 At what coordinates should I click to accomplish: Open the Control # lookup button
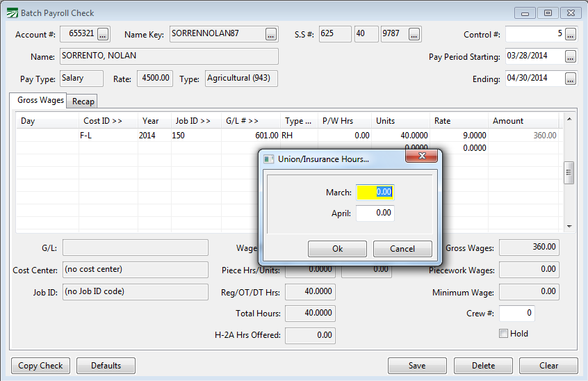click(x=571, y=34)
